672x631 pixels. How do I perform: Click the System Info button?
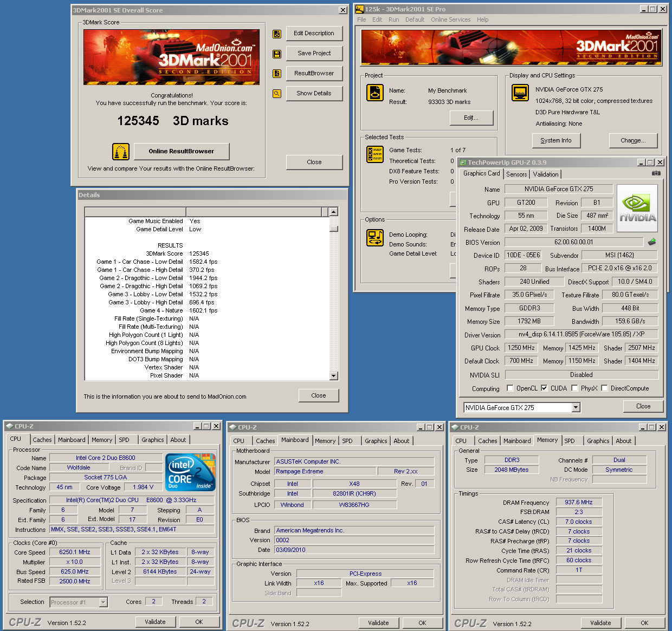point(555,141)
